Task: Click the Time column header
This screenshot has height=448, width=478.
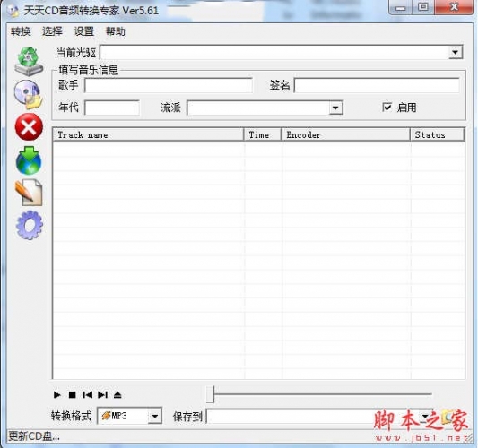Action: coord(263,134)
